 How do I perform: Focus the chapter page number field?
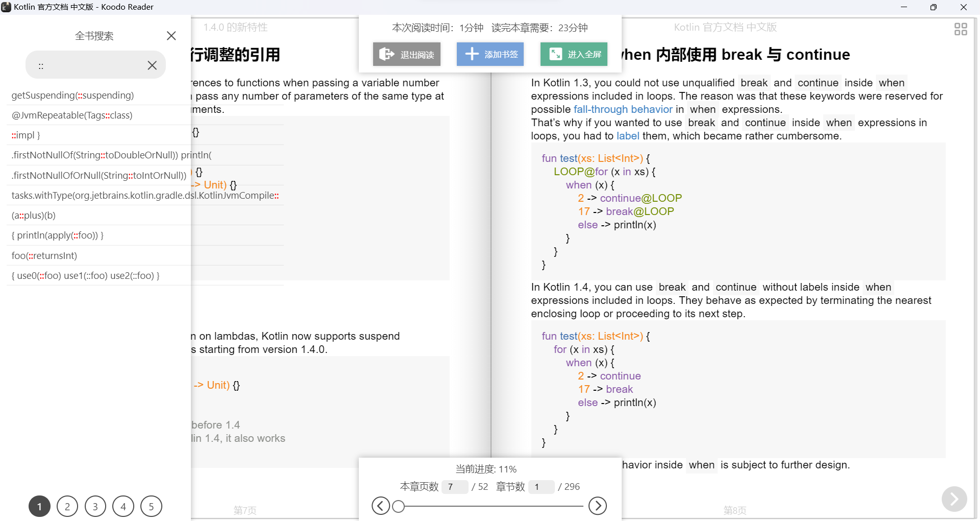[x=455, y=487]
